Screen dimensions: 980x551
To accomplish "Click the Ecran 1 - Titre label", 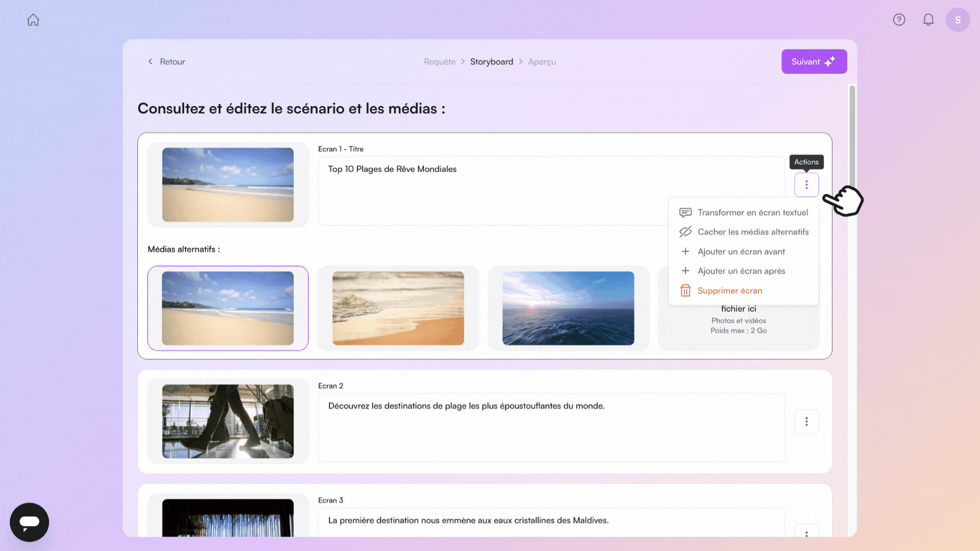I will pos(340,149).
